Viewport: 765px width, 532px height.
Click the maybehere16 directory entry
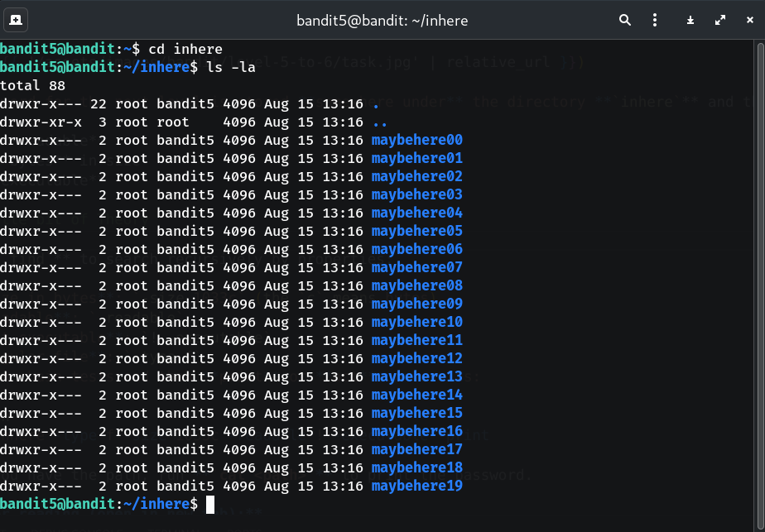pyautogui.click(x=416, y=431)
